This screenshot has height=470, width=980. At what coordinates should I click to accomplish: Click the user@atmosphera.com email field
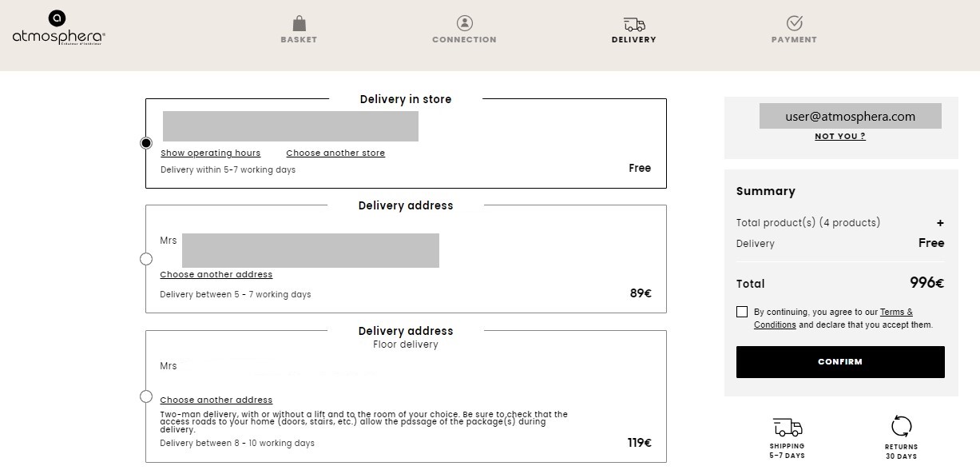(x=851, y=116)
